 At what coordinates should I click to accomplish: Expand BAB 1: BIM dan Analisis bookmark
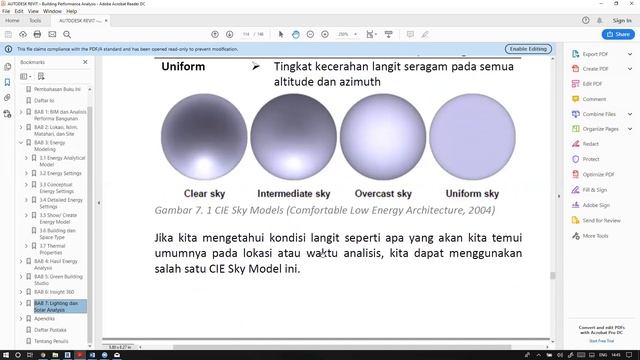[21, 112]
